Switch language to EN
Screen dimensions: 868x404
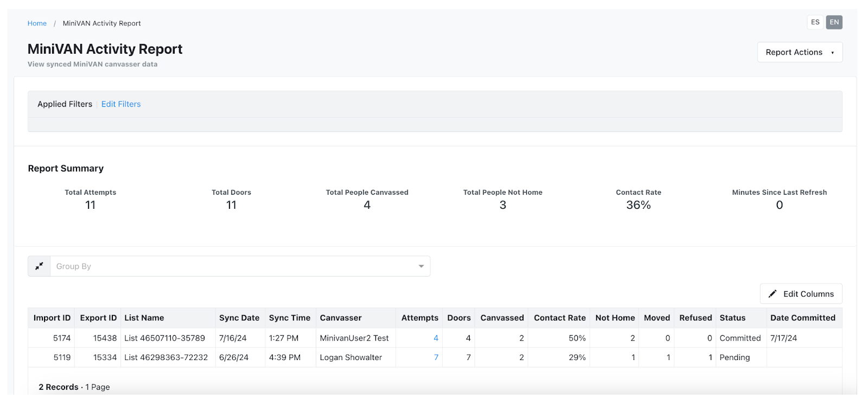tap(834, 22)
